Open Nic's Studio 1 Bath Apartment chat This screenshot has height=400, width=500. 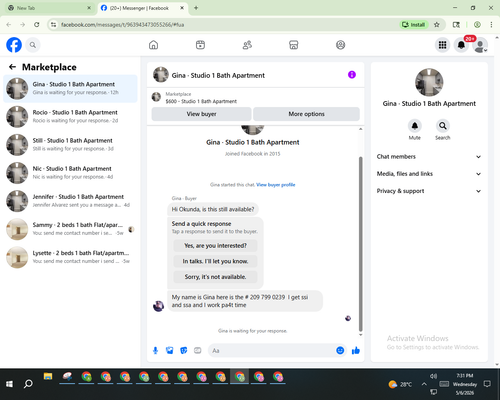click(x=70, y=173)
